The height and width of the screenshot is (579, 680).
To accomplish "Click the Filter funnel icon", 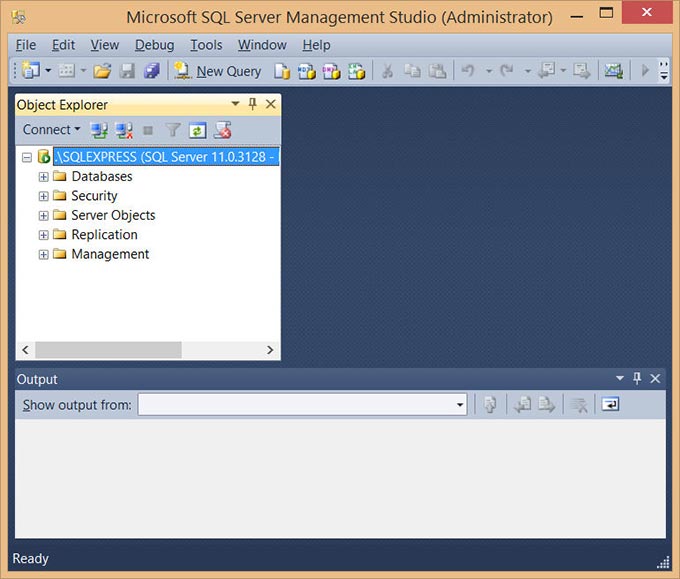I will point(173,130).
